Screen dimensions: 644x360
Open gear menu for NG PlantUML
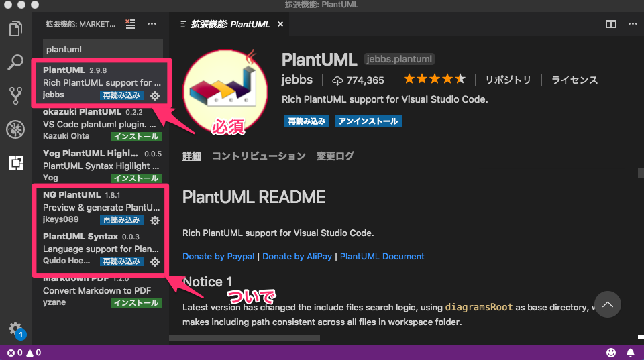155,221
